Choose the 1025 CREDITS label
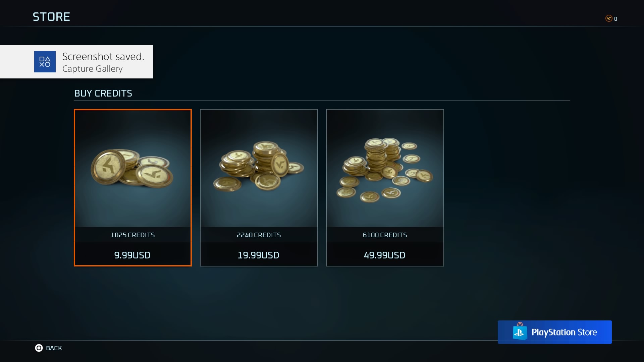 [133, 235]
